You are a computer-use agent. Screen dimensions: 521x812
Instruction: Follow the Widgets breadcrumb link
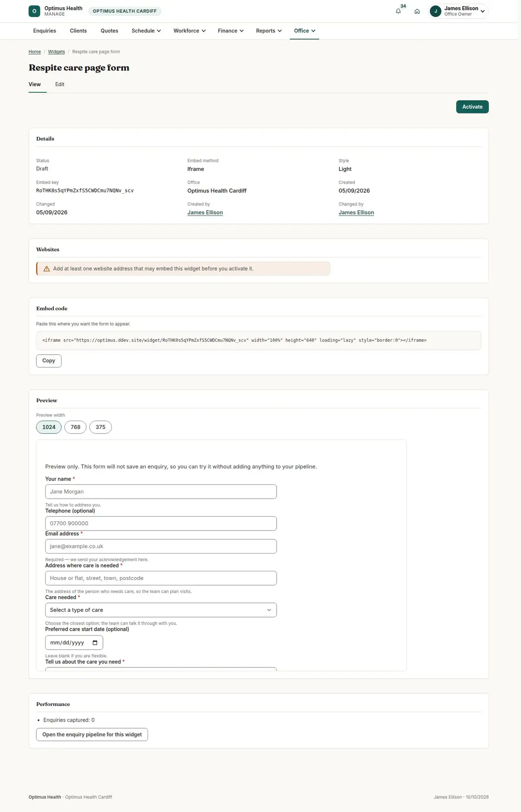pos(56,52)
